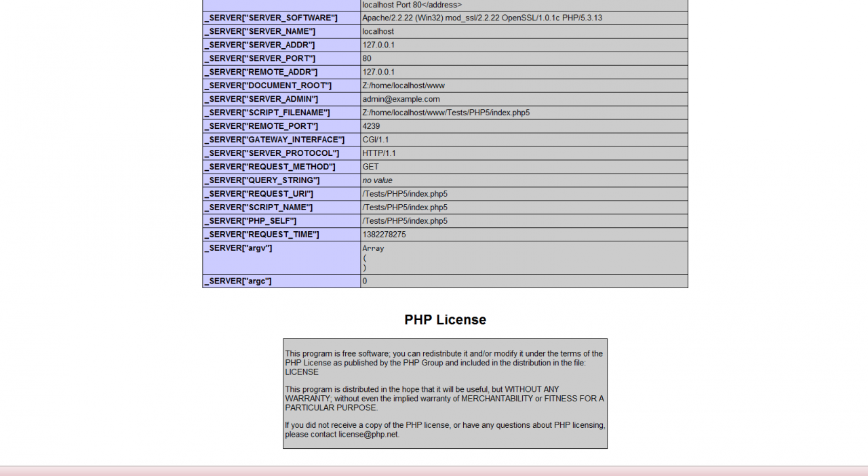Click the _SERVER["REQUEST_URI"] label

pyautogui.click(x=259, y=194)
